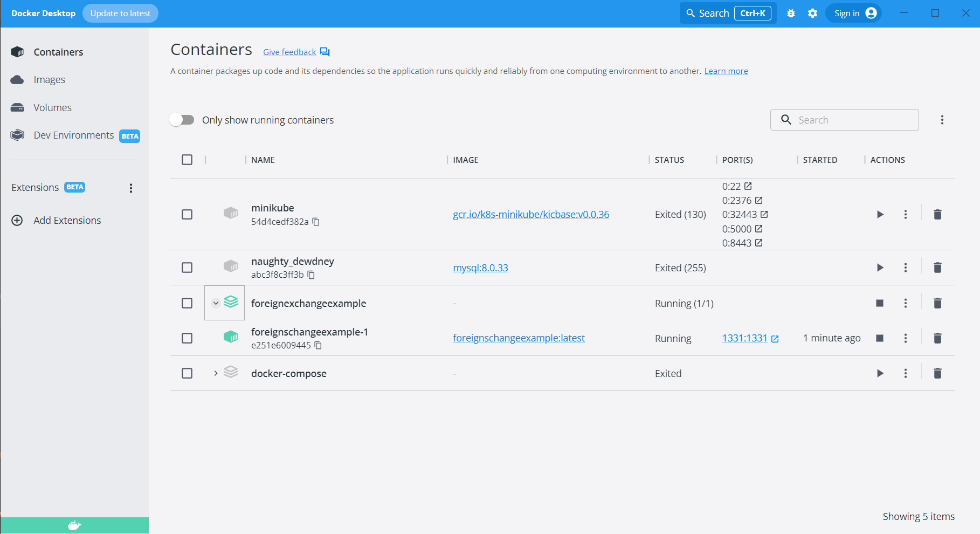Toggle only show running containers
Image resolution: width=980 pixels, height=534 pixels.
(182, 120)
